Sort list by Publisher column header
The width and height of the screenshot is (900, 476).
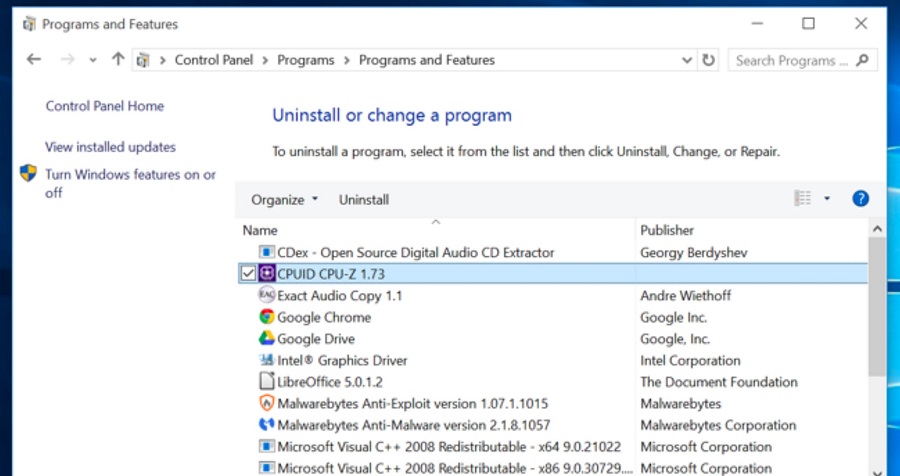coord(667,230)
